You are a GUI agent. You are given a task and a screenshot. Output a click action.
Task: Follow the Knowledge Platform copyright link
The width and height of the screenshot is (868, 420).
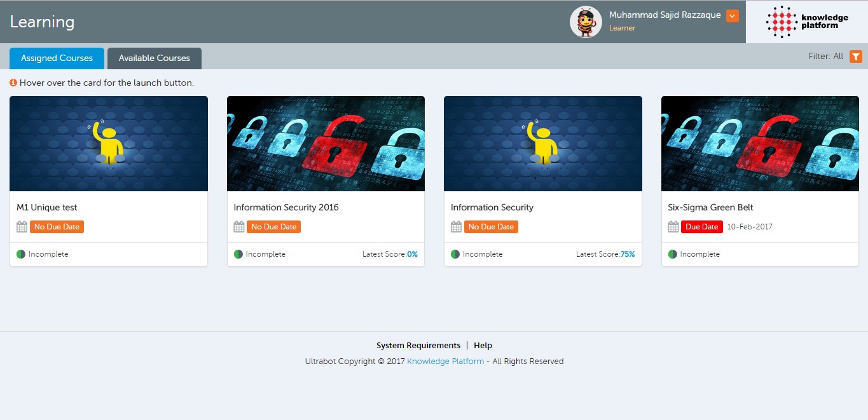point(445,362)
